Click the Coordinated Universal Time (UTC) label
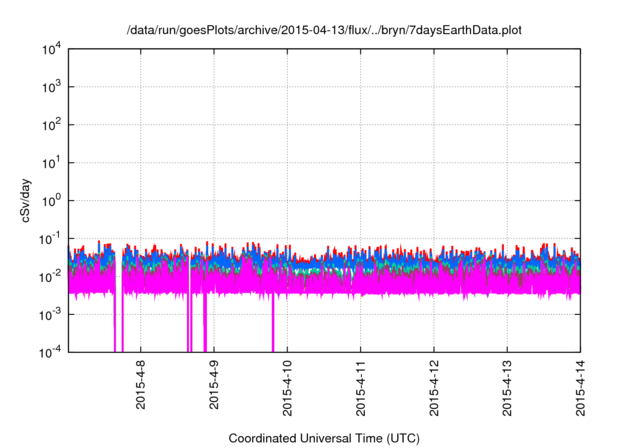Screen dimensions: 640x448 tap(324, 438)
